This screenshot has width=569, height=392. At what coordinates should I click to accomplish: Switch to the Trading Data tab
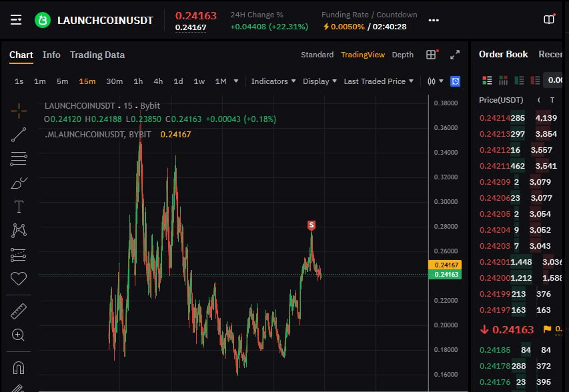[x=97, y=55]
